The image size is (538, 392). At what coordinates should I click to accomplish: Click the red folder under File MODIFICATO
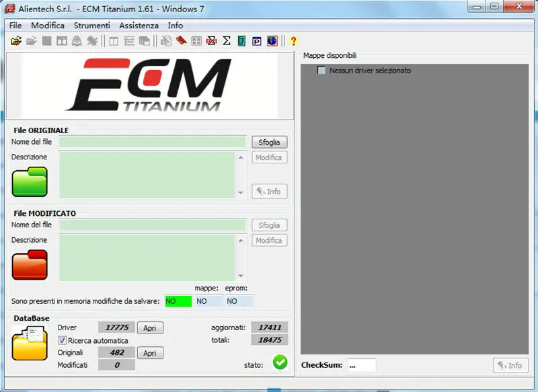[30, 265]
